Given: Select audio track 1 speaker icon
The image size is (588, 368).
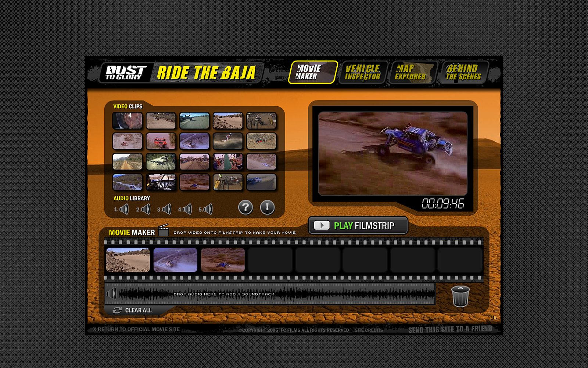Looking at the screenshot, I should pos(125,209).
